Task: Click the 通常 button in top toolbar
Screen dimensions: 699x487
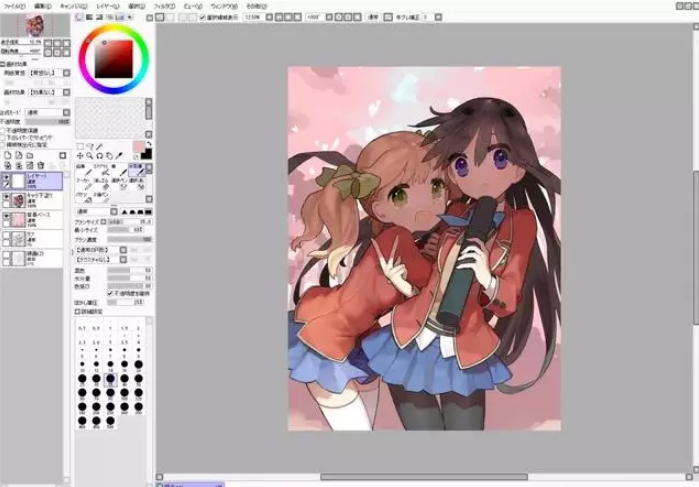Action: [x=373, y=17]
